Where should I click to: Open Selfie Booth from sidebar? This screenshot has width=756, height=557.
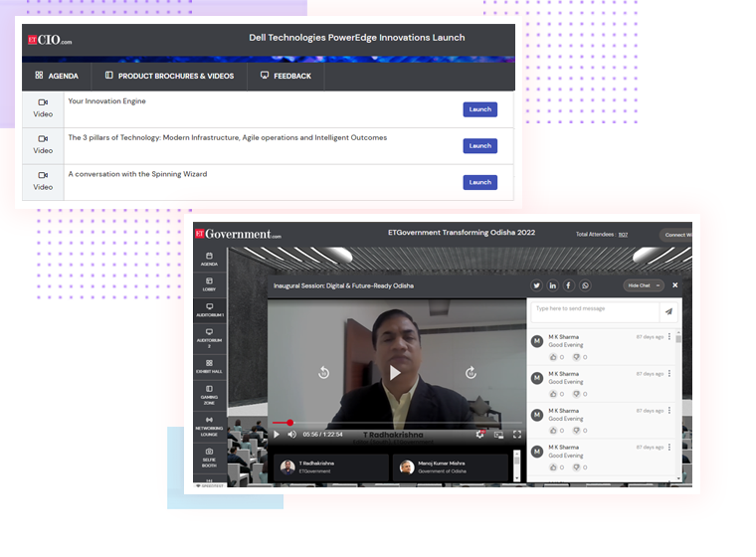click(x=209, y=457)
